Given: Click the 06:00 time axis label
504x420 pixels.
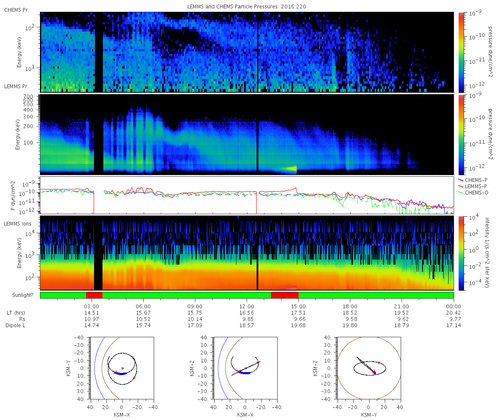Looking at the screenshot, I should pos(144,306).
